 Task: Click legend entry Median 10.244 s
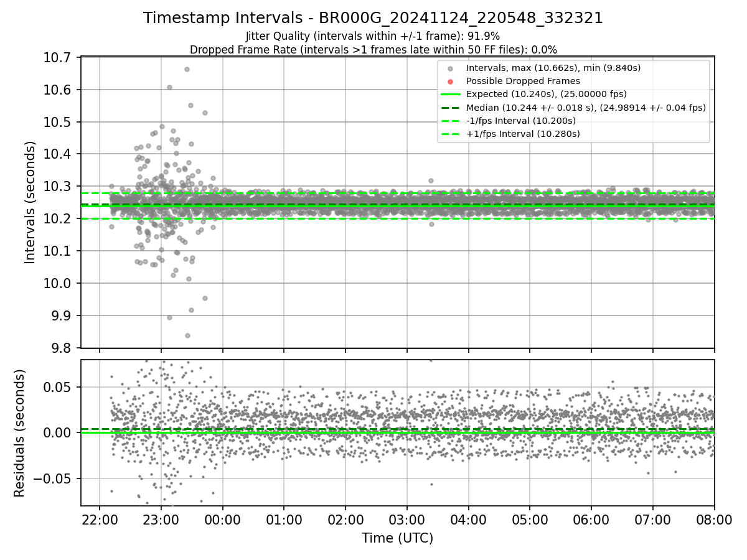coord(586,108)
